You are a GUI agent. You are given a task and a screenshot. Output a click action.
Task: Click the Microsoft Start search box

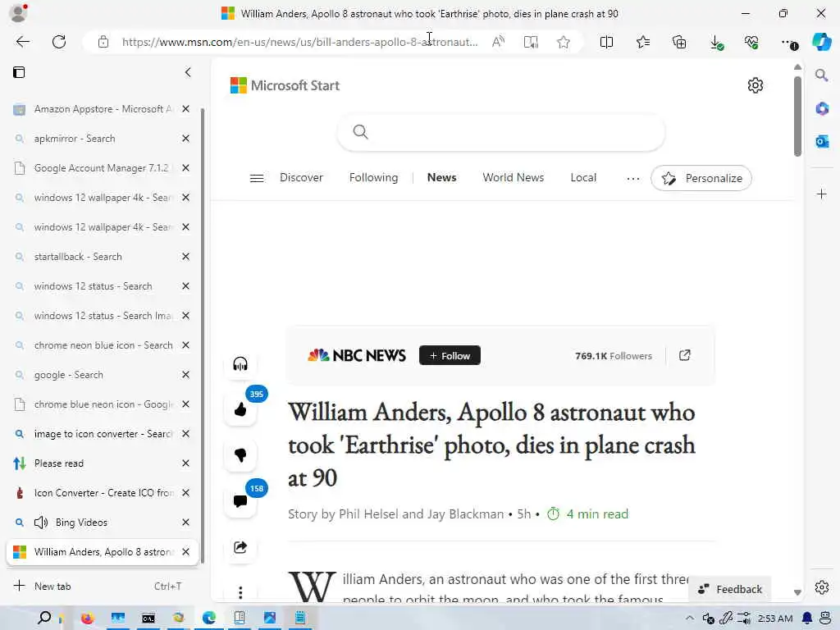click(501, 132)
